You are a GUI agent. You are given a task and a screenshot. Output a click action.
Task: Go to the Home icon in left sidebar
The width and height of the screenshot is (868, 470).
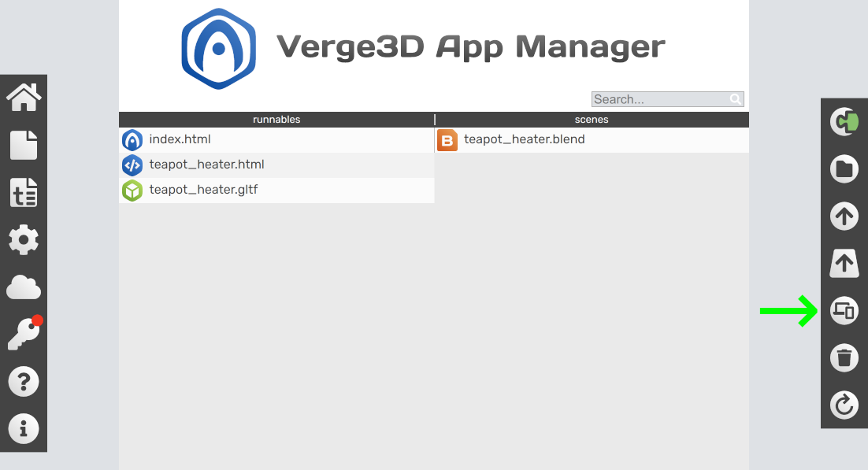pos(24,98)
